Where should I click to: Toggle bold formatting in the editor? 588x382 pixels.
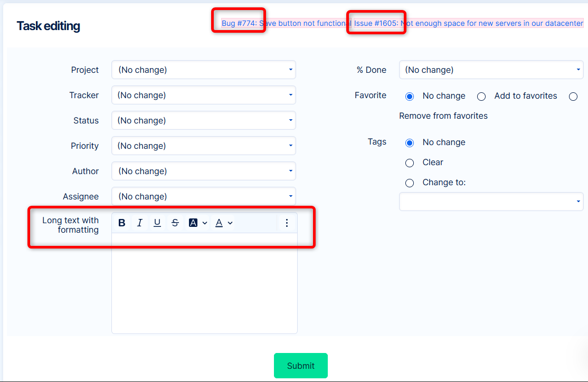coord(122,223)
